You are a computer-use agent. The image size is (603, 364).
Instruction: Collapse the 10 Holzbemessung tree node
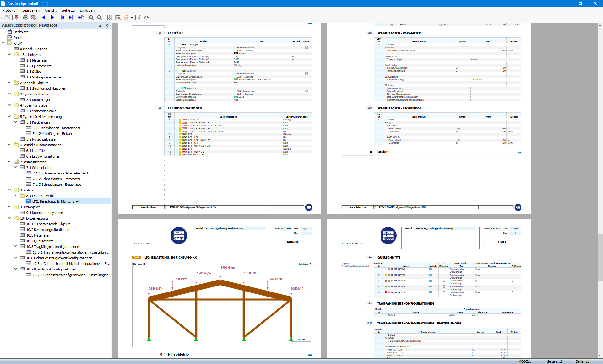point(9,218)
